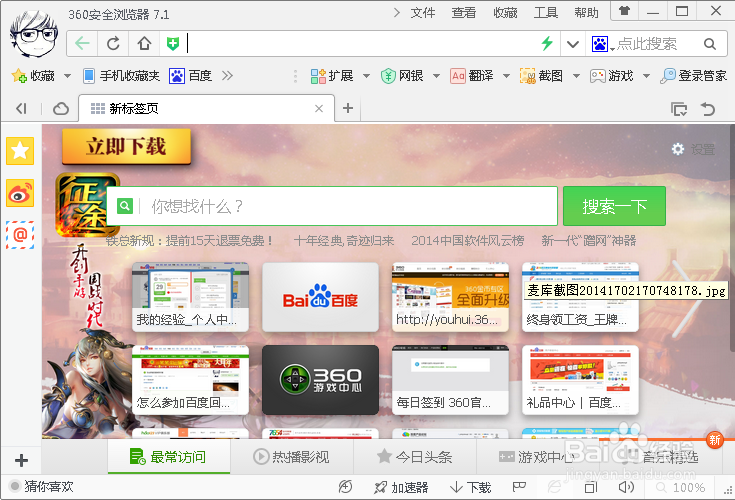The width and height of the screenshot is (735, 500).
Task: Click the 你想找什么 search field
Action: point(332,206)
